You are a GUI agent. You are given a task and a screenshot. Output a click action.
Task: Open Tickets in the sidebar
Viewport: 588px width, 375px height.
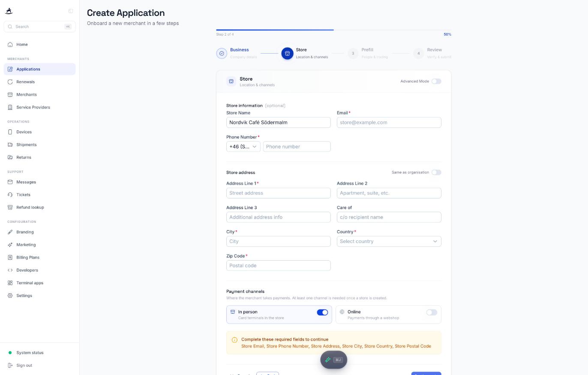click(x=39, y=195)
